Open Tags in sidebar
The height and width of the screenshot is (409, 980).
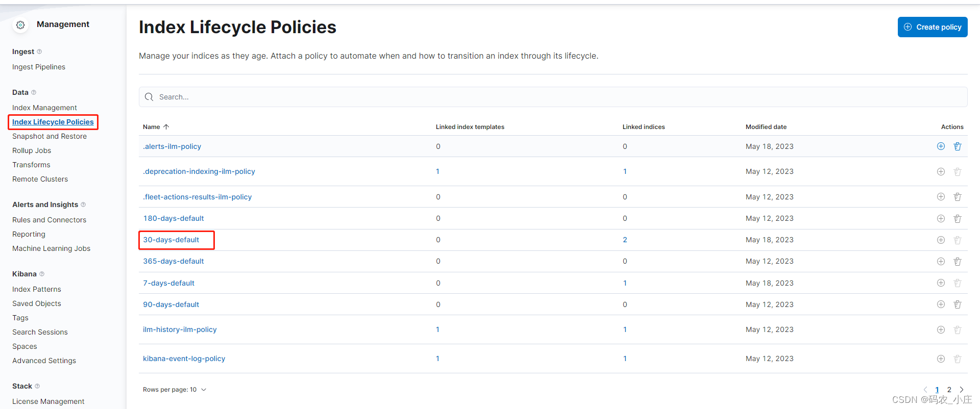[20, 318]
